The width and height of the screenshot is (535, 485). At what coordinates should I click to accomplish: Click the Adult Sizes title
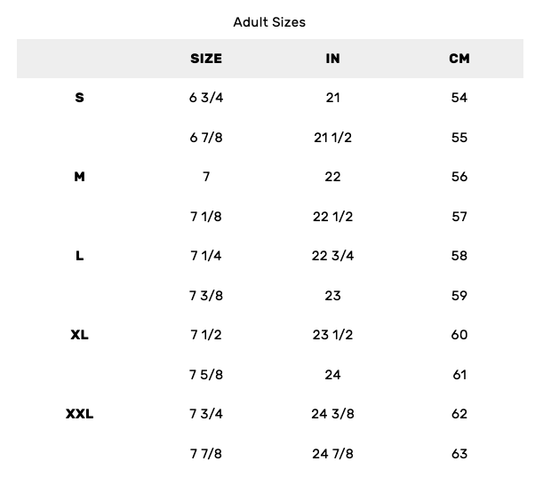click(x=269, y=22)
